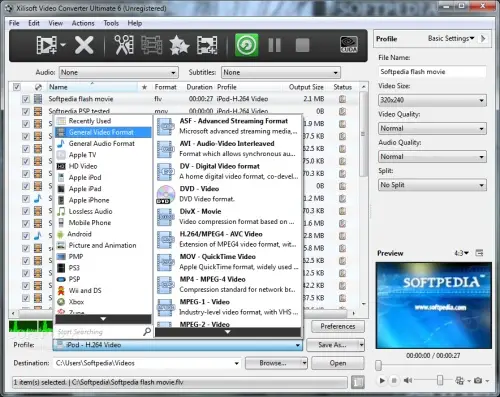Click the Preferences button
This screenshot has width=500, height=397.
(x=338, y=326)
